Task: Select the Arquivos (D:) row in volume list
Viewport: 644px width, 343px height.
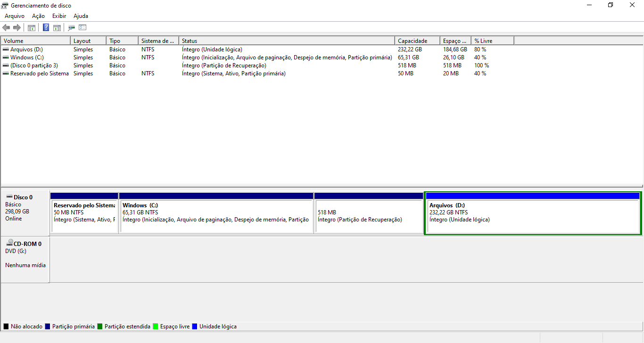Action: coord(26,49)
